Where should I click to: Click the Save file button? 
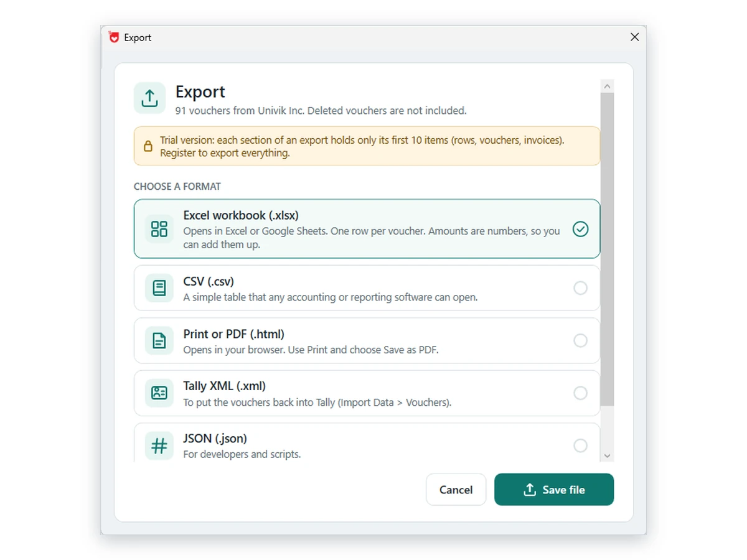(554, 490)
